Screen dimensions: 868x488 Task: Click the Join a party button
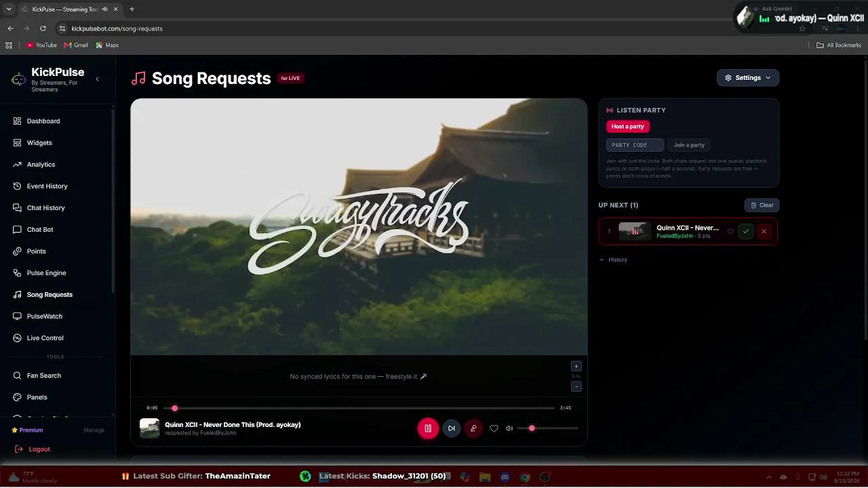(x=689, y=145)
